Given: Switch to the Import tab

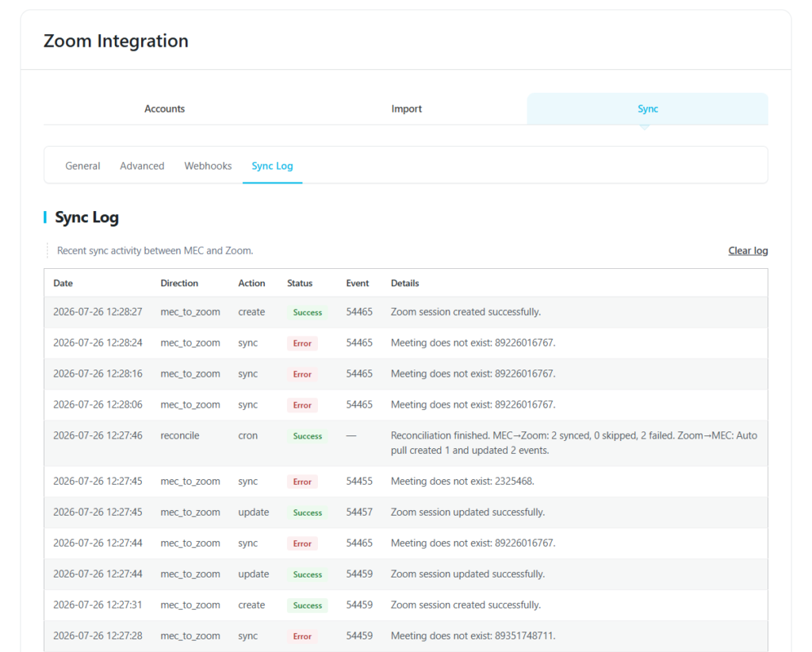Looking at the screenshot, I should point(406,109).
